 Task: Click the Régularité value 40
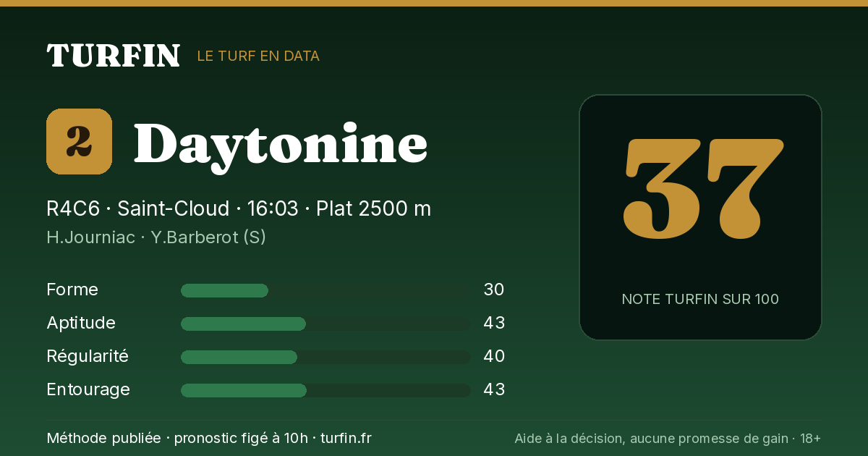(494, 356)
